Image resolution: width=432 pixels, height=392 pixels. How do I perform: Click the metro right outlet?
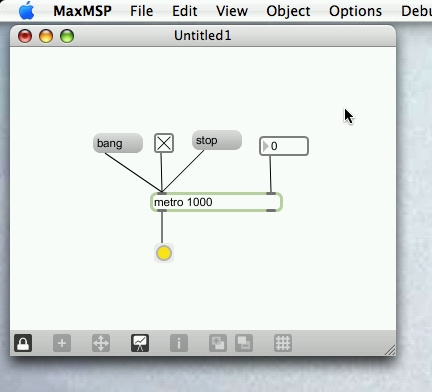tap(271, 211)
